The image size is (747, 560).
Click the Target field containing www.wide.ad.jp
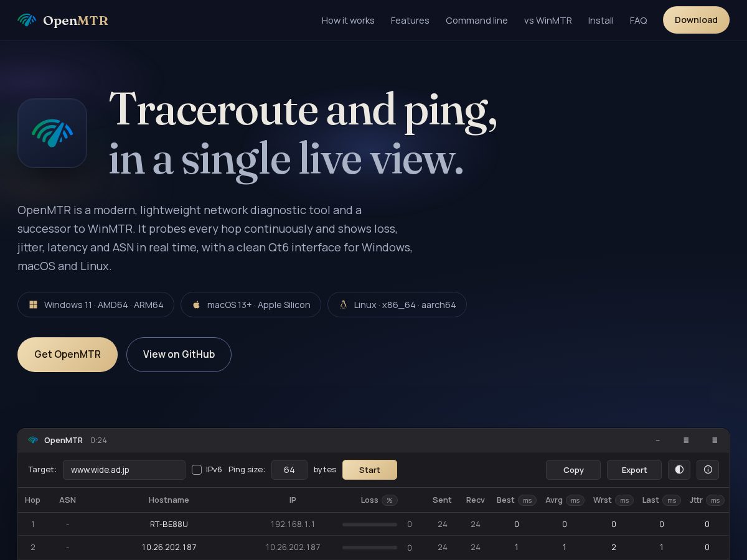(x=124, y=470)
